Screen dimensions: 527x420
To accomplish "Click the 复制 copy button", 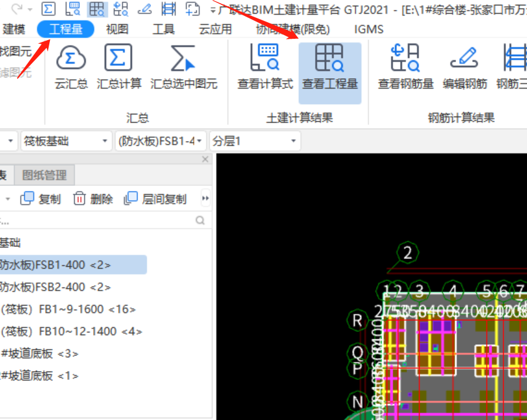I will tap(41, 199).
